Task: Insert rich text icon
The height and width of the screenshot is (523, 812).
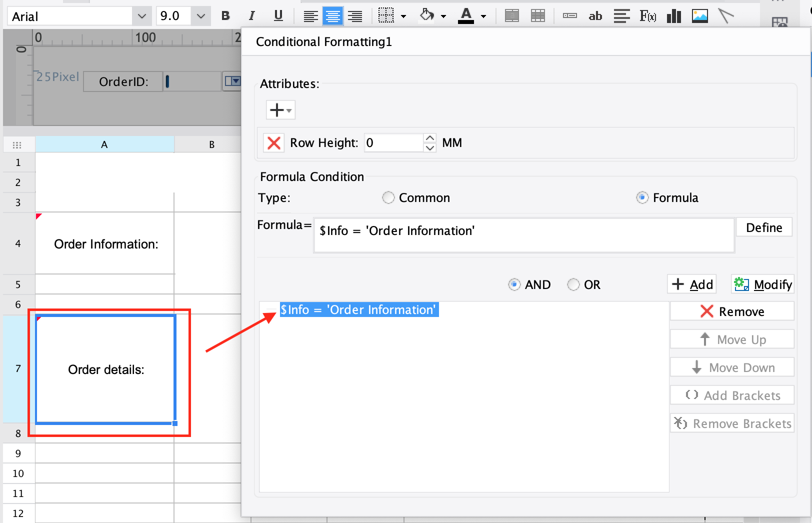Action: pyautogui.click(x=621, y=16)
